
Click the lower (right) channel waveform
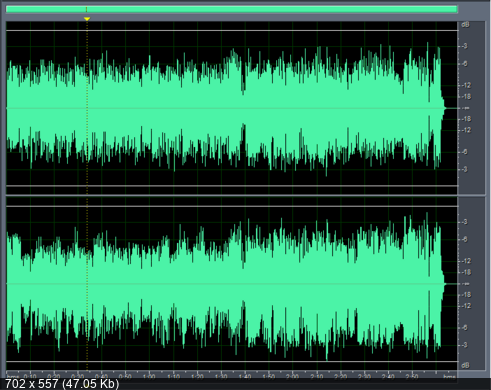click(x=232, y=284)
